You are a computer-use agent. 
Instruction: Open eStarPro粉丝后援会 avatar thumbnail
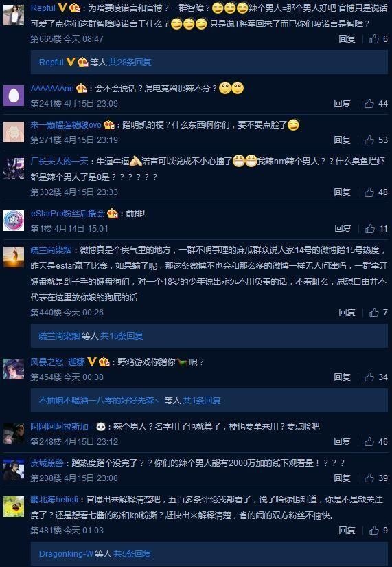tap(14, 221)
